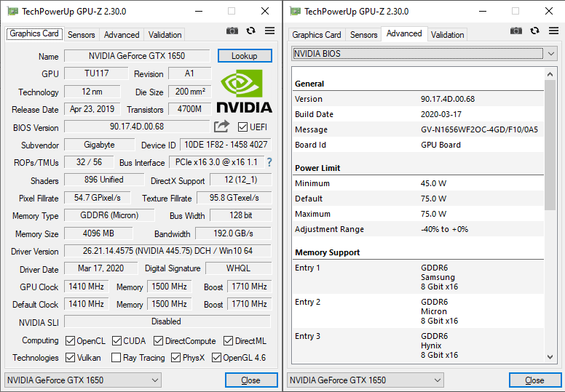Toggle the CUDA checkbox
Screen dimensions: 565x392
pos(116,340)
